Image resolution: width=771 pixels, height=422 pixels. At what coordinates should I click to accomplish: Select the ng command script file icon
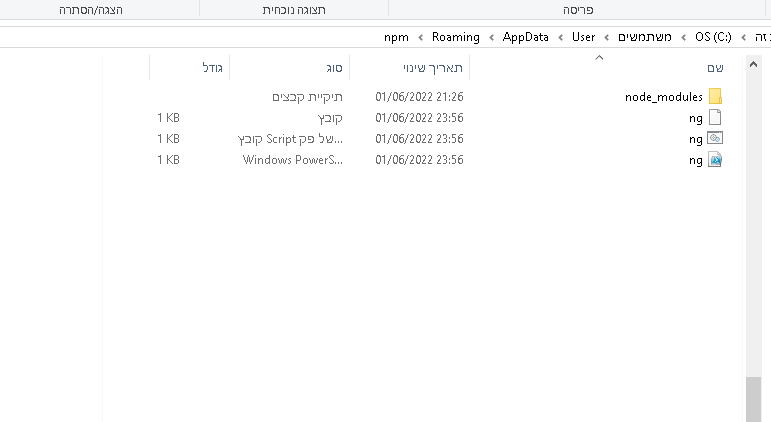tap(715, 138)
